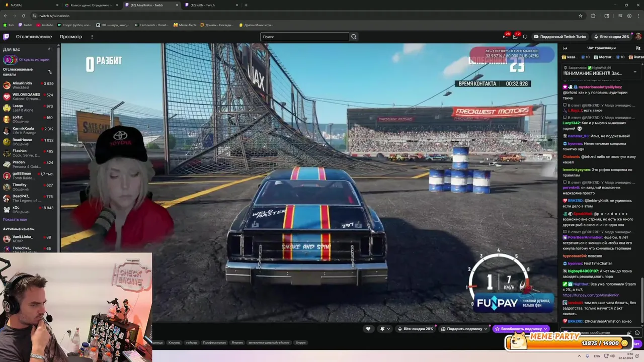Switch ENG language indicator in taskbar
The width and height of the screenshot is (644, 362).
(x=597, y=356)
